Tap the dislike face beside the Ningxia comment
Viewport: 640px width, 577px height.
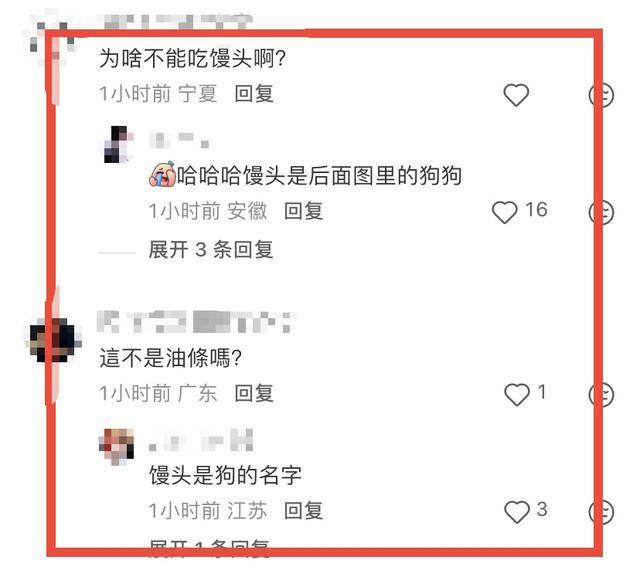(602, 95)
